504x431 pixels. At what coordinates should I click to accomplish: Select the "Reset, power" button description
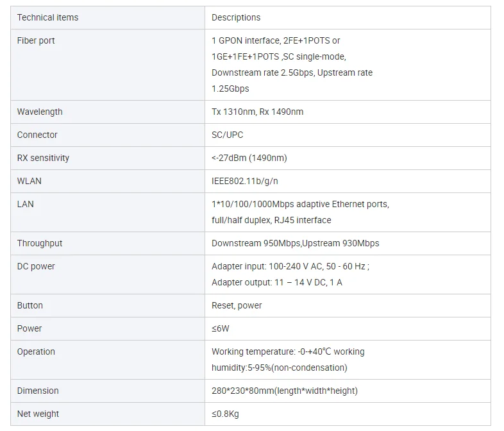237,305
